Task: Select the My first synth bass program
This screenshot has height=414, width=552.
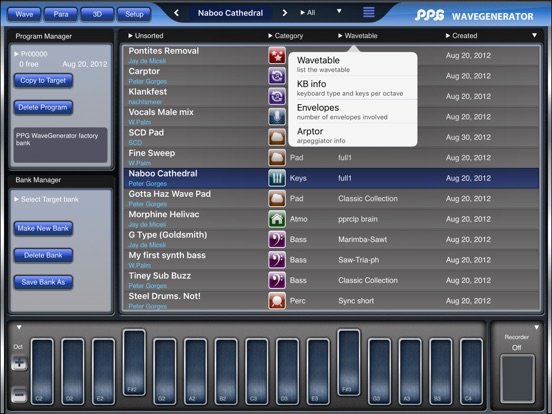Action: tap(331, 260)
